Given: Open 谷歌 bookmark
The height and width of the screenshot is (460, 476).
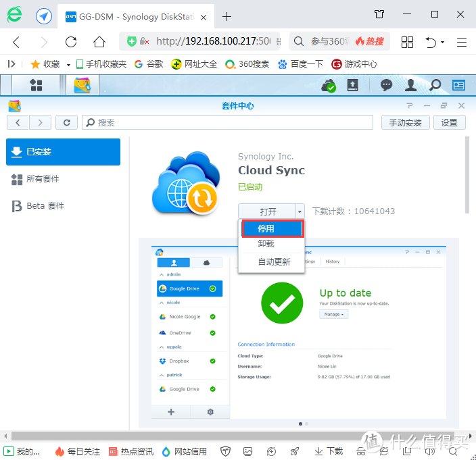Looking at the screenshot, I should click(149, 64).
